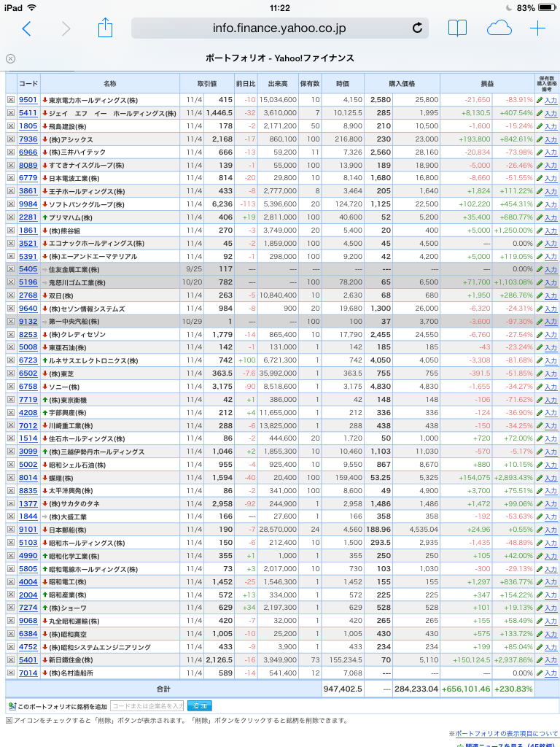The width and height of the screenshot is (560, 747).
Task: Open stock code link 7936
Action: point(28,139)
